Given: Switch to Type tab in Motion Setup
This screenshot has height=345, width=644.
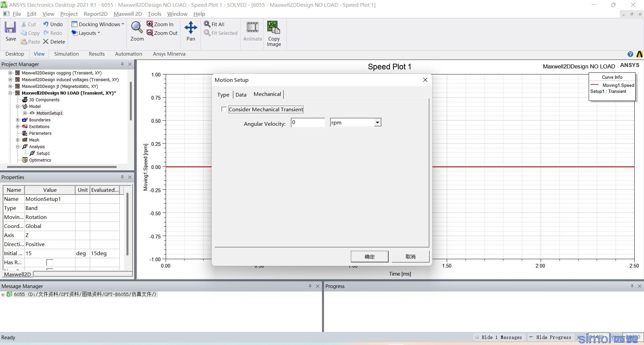Looking at the screenshot, I should 223,95.
